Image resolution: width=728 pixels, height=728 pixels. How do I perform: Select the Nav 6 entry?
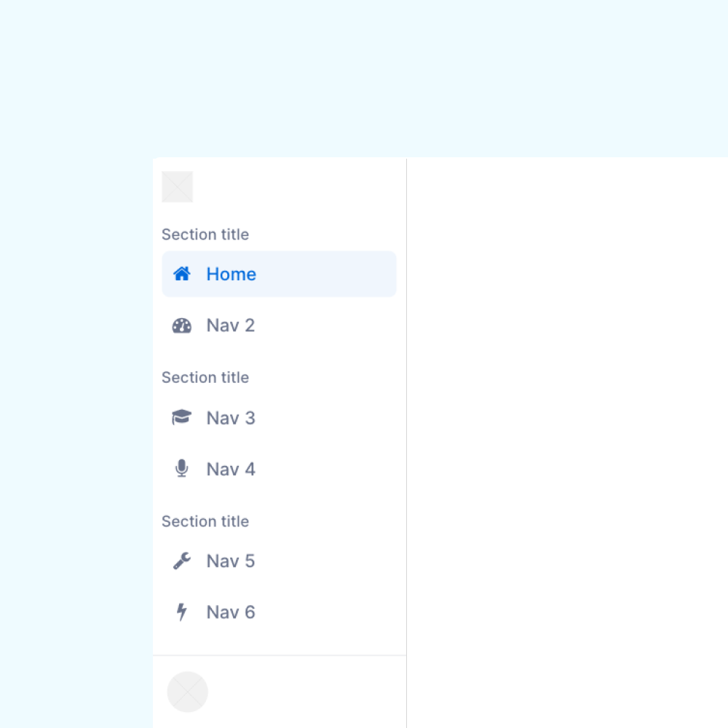(x=230, y=612)
